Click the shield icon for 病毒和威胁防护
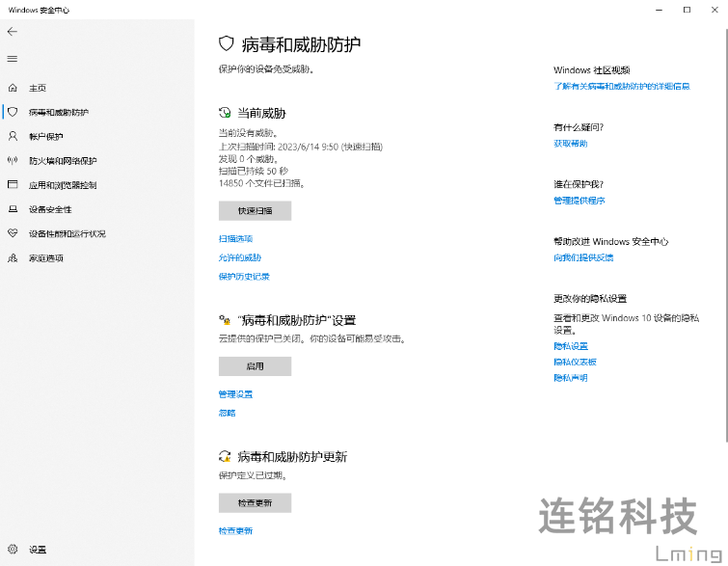728x566 pixels. (13, 112)
